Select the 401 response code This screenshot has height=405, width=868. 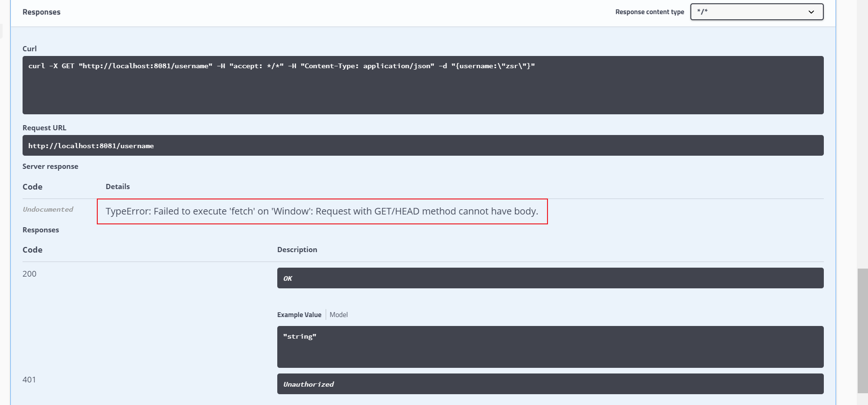[x=29, y=380]
